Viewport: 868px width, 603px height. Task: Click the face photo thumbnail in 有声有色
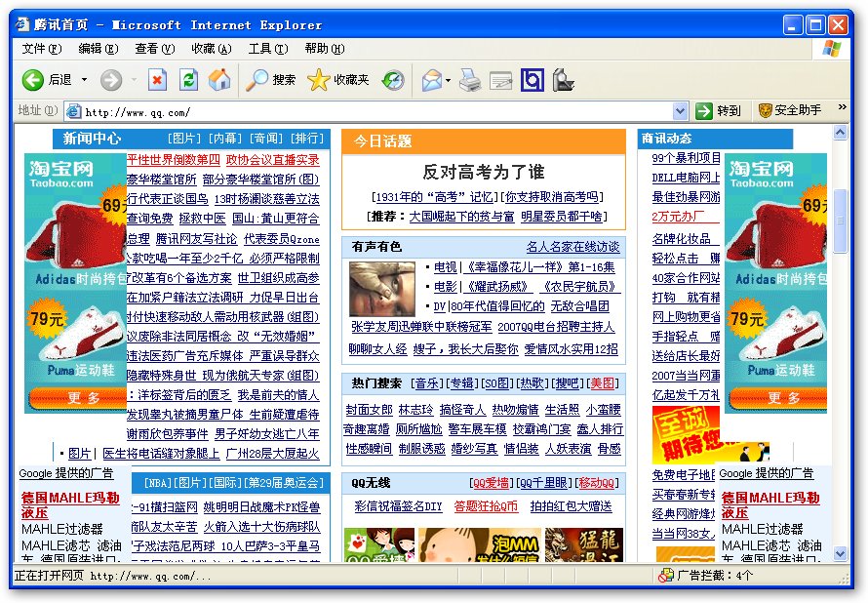point(382,289)
